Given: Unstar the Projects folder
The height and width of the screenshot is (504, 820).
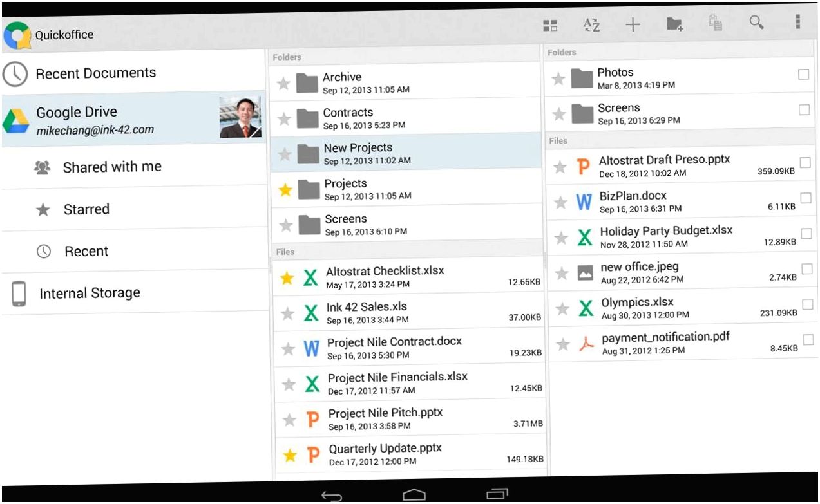Looking at the screenshot, I should click(285, 189).
